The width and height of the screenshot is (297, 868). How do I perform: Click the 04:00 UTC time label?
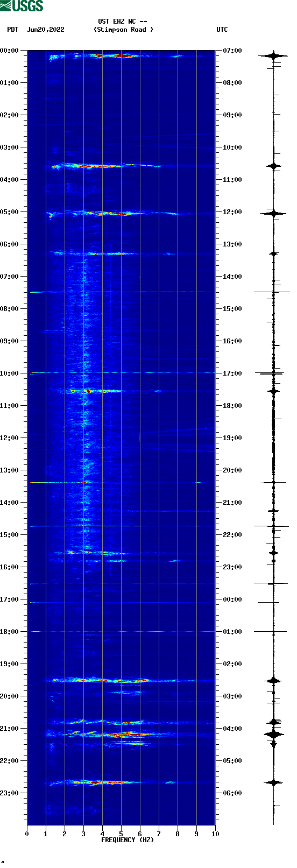coord(232,729)
